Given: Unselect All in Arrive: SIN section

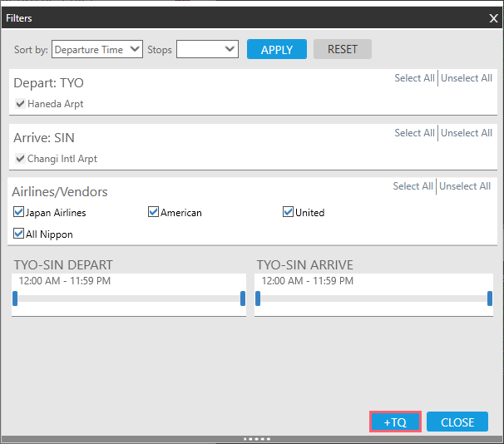Looking at the screenshot, I should pos(467,133).
